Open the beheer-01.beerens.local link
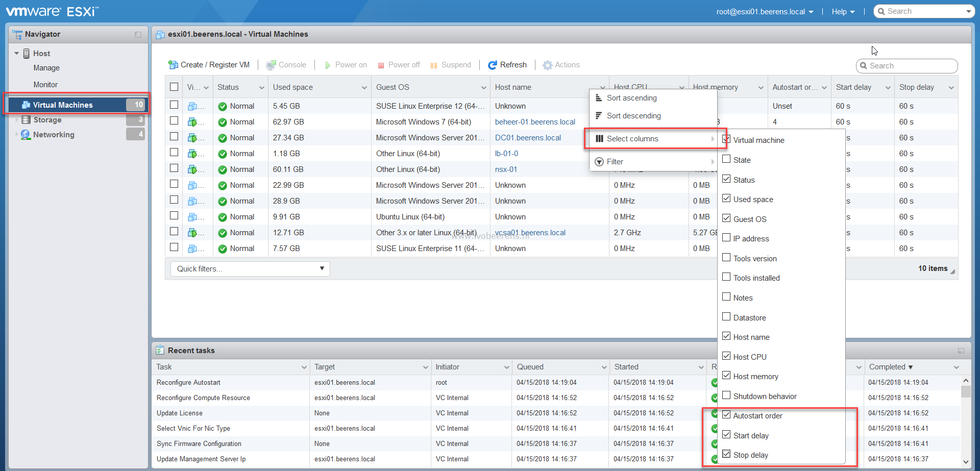The height and width of the screenshot is (471, 980). coord(535,122)
